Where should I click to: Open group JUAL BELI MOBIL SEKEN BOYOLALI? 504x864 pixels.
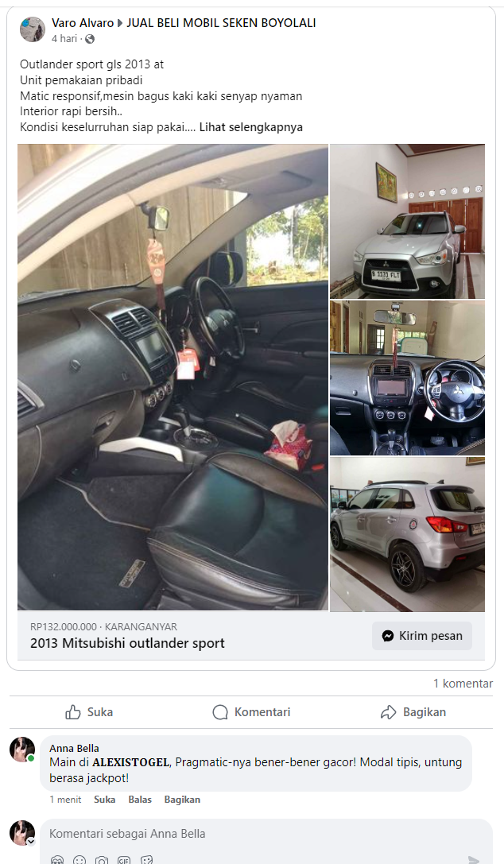[221, 23]
